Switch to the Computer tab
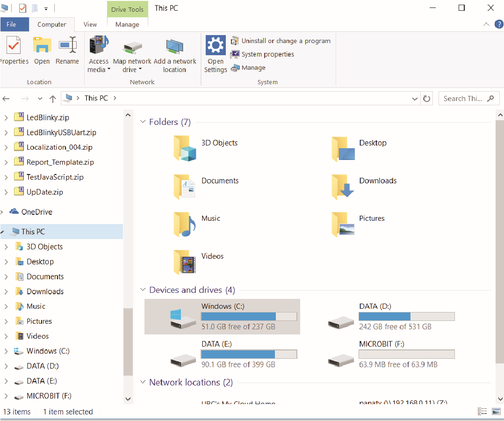This screenshot has width=504, height=421. coord(52,24)
